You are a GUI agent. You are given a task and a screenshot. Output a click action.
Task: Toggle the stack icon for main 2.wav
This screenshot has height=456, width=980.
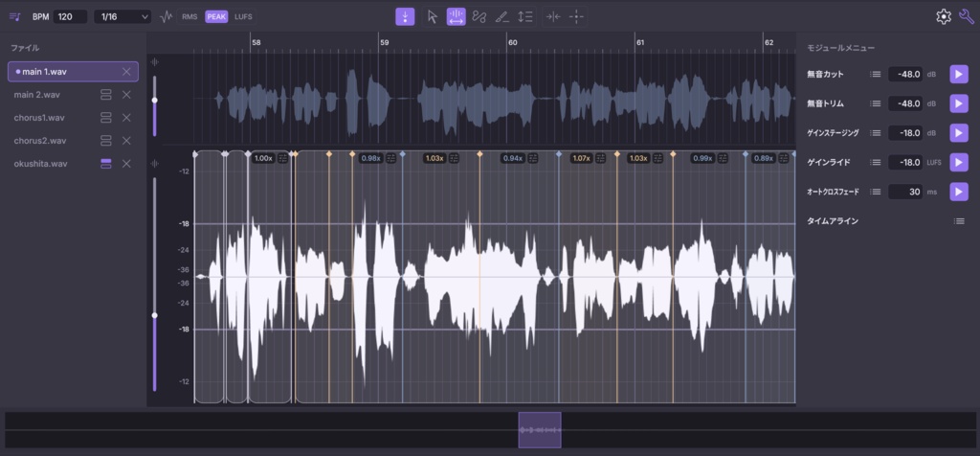[x=106, y=95]
